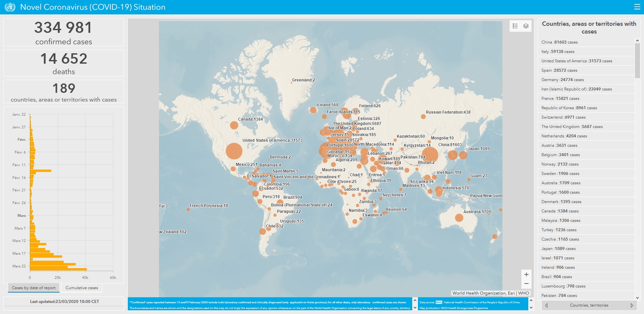Go to next list with right arrow
The height and width of the screenshot is (314, 644).
pyautogui.click(x=632, y=305)
